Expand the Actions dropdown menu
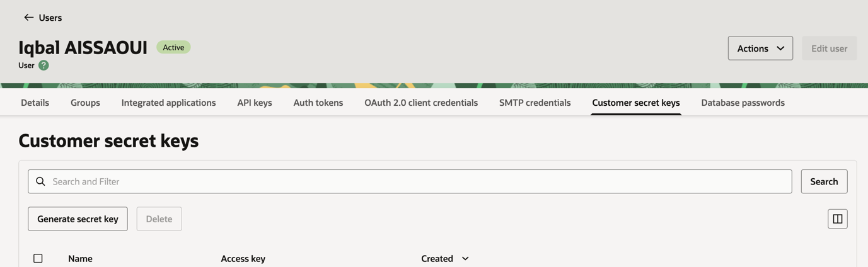 point(760,48)
